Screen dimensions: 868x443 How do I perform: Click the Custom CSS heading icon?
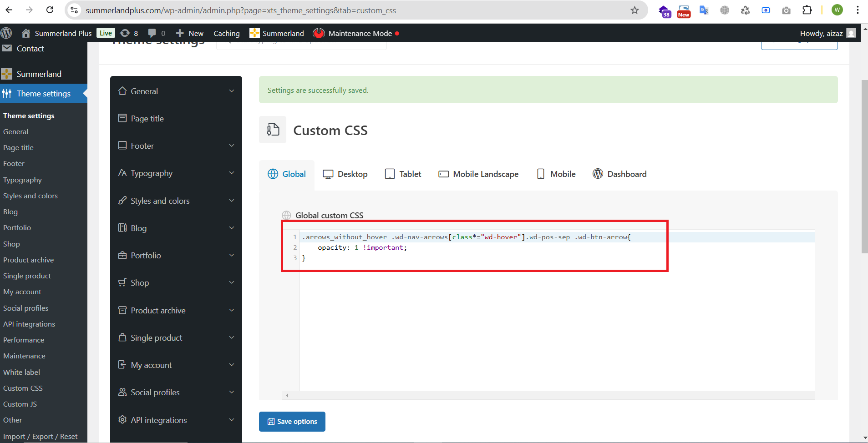[273, 130]
